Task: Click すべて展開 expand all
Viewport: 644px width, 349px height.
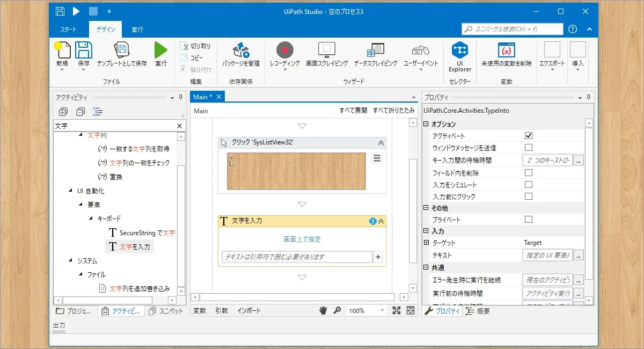Action: [x=353, y=111]
